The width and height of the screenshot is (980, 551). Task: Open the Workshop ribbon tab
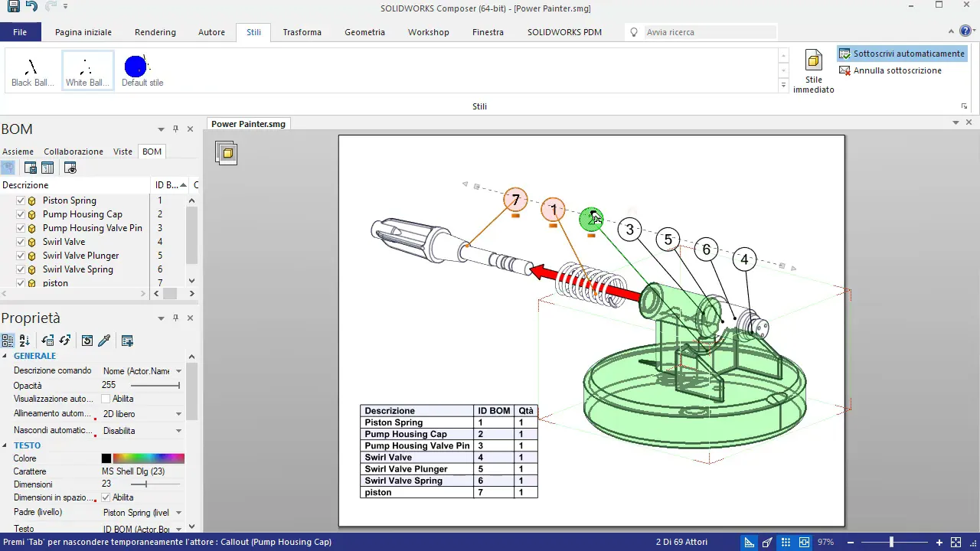(428, 32)
